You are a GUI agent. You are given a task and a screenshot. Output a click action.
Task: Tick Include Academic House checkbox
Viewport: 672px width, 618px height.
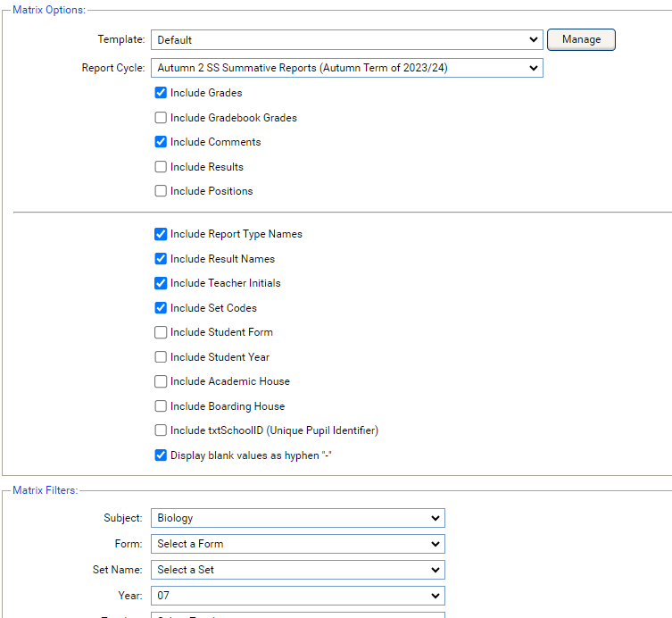click(x=161, y=381)
